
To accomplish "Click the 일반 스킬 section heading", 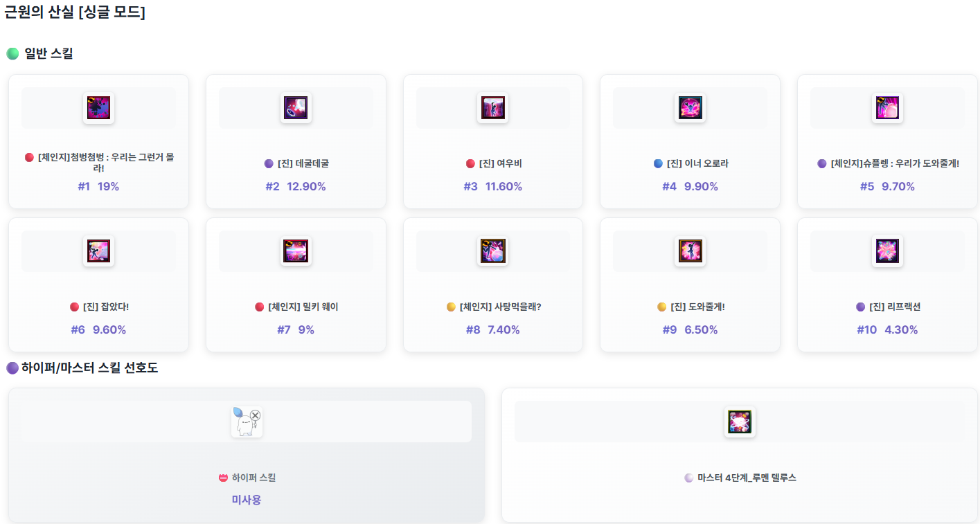I will pyautogui.click(x=48, y=53).
